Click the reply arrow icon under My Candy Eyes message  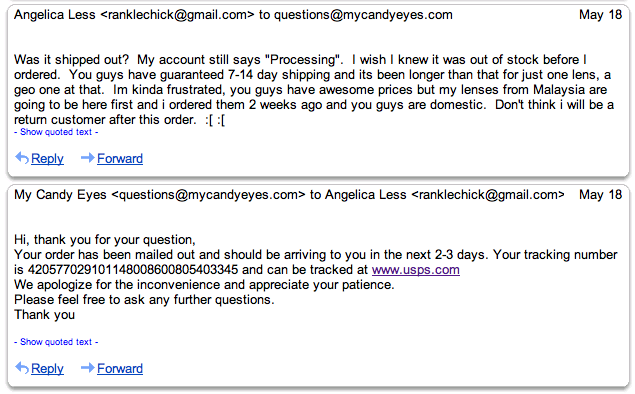pos(22,368)
